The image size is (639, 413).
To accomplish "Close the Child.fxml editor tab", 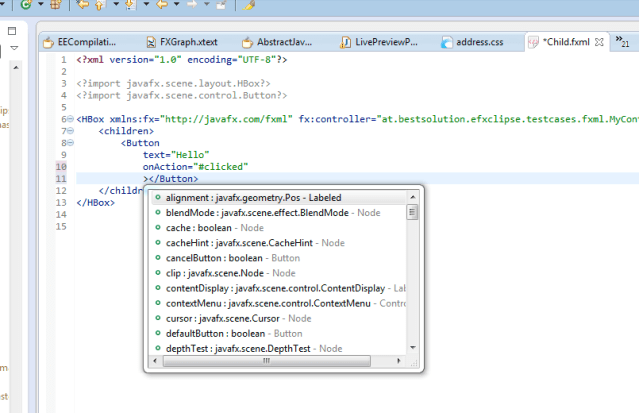I will (599, 43).
